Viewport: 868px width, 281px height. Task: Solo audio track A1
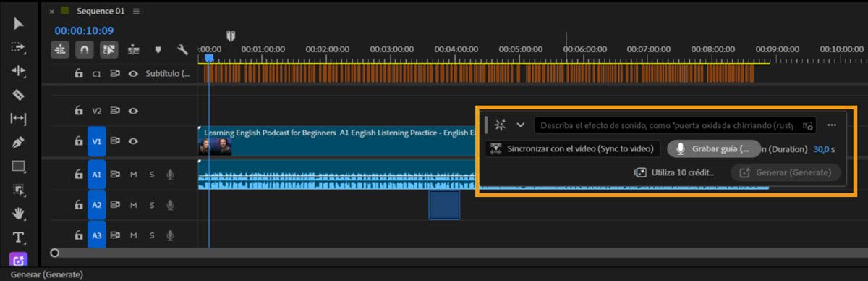click(151, 175)
